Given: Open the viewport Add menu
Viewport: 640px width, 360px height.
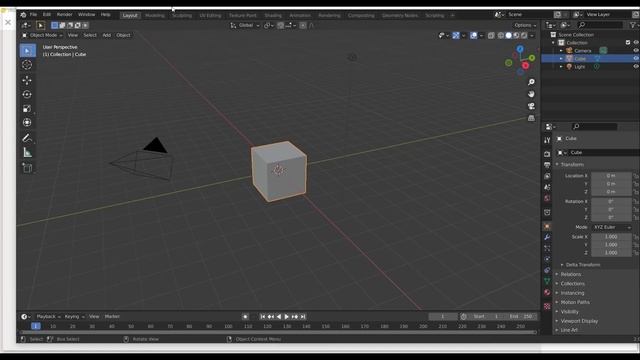Looking at the screenshot, I should click(107, 36).
